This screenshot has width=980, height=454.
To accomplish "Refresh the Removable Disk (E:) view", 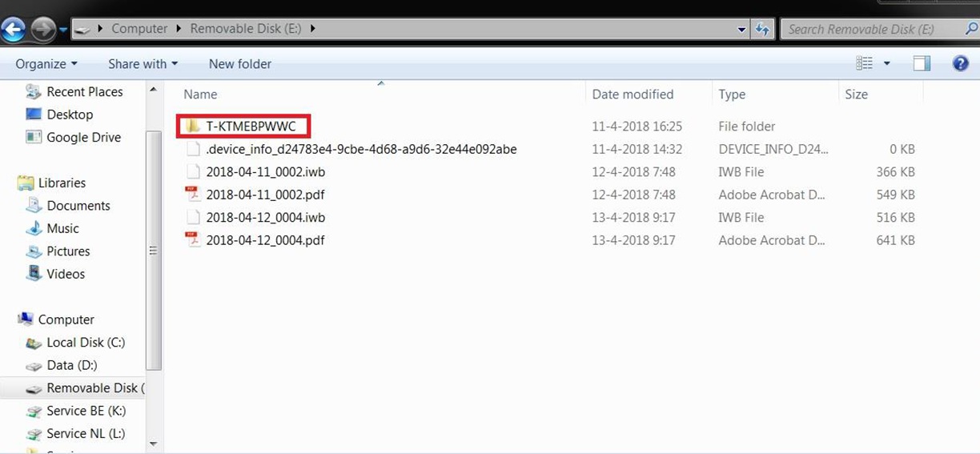I will coord(762,30).
